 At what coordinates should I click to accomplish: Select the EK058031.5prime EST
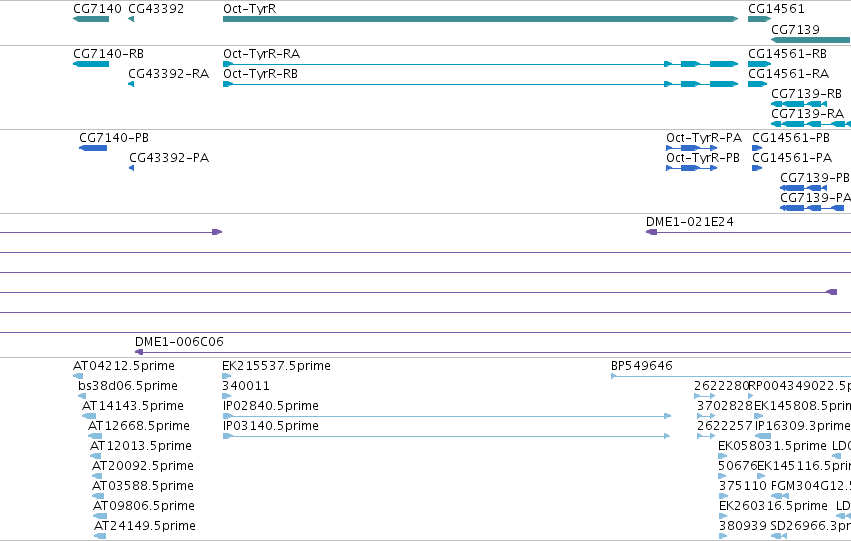(x=722, y=456)
